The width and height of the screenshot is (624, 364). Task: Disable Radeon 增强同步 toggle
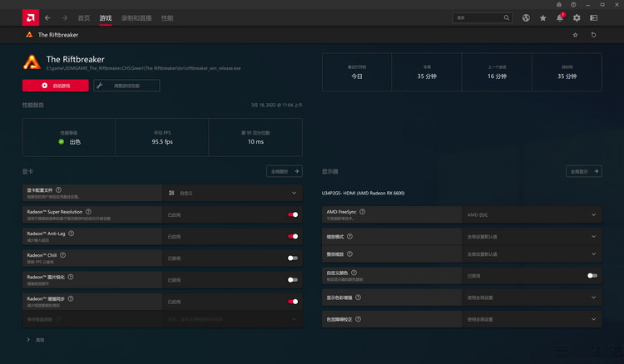click(x=293, y=302)
